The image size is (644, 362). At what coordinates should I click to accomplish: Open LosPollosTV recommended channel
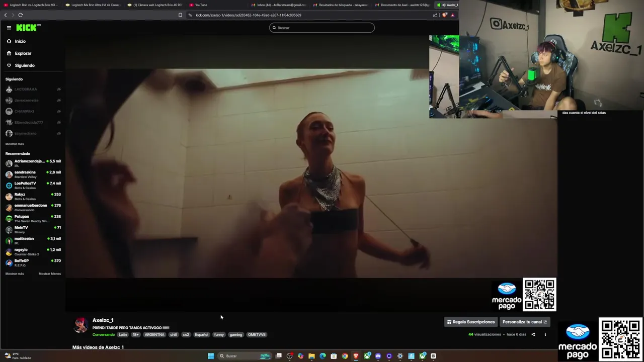(32, 185)
